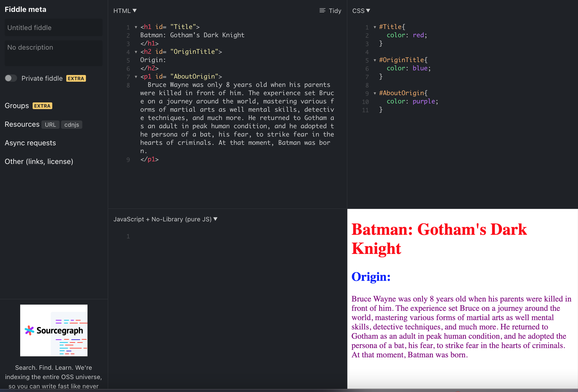Click the Untitled fiddle title field
Viewport: 578px width, 392px height.
click(x=53, y=28)
